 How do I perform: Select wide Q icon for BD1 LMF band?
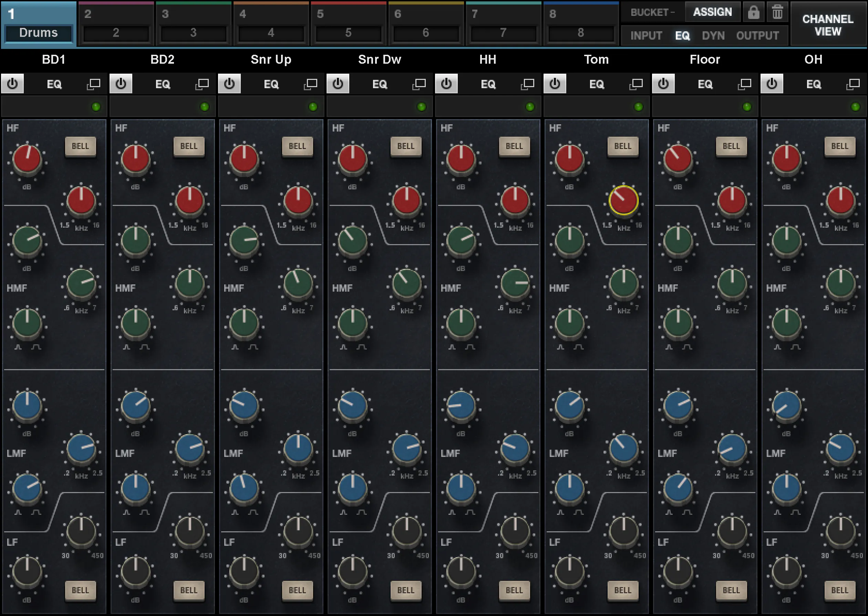(x=36, y=512)
